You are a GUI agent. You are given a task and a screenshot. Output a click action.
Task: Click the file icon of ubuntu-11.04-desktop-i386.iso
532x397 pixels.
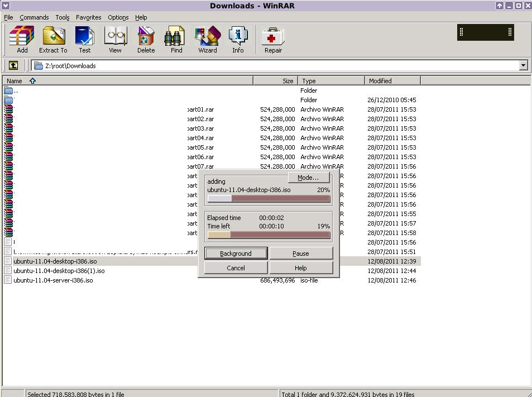8,261
